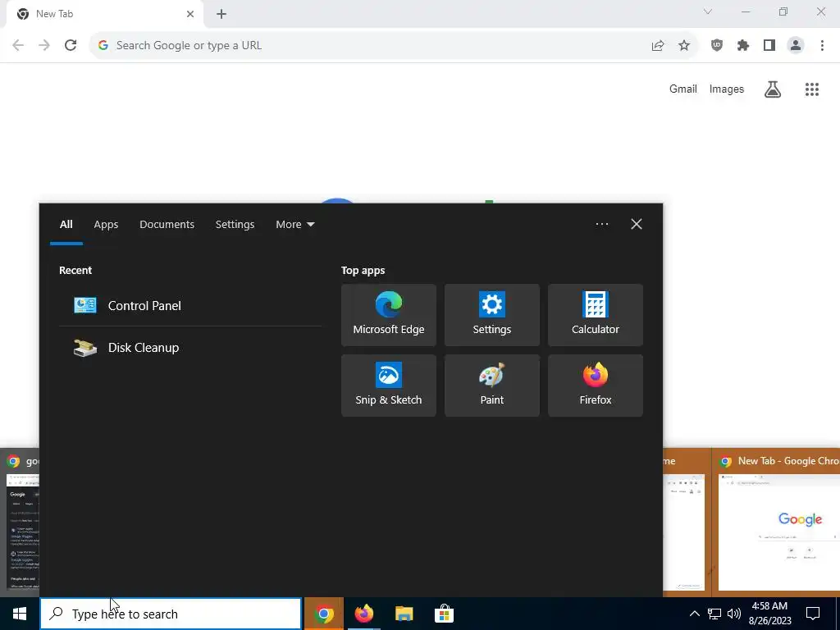Open the search panel options ellipsis
The height and width of the screenshot is (630, 840).
602,224
